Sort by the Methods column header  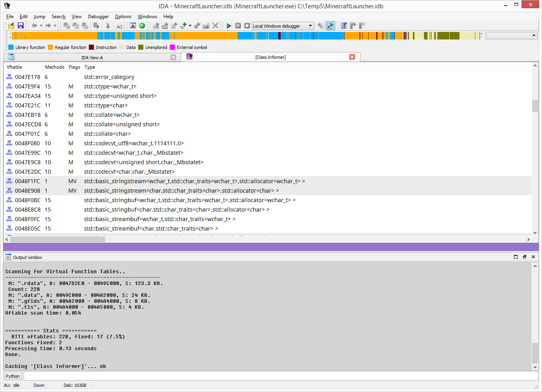coord(54,67)
